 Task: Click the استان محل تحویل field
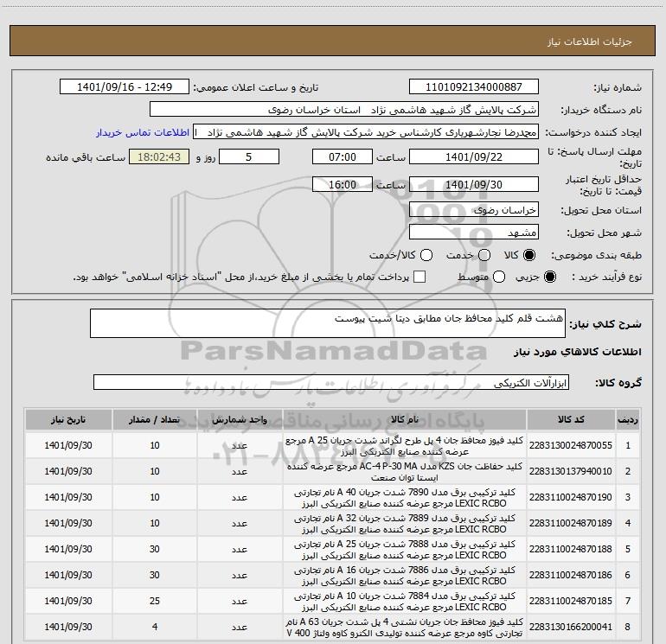pyautogui.click(x=473, y=210)
